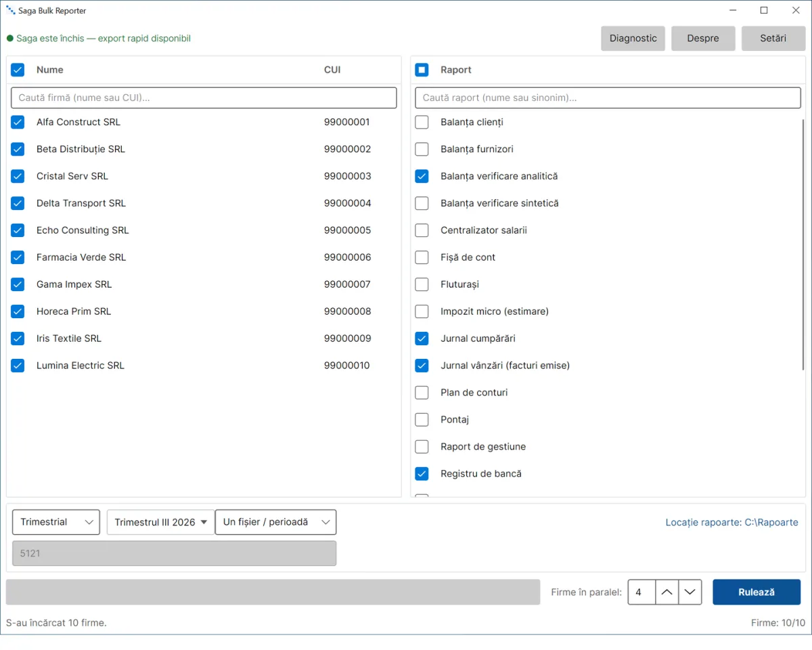
Task: Uncheck Alfa Construct SRL
Action: (18, 122)
